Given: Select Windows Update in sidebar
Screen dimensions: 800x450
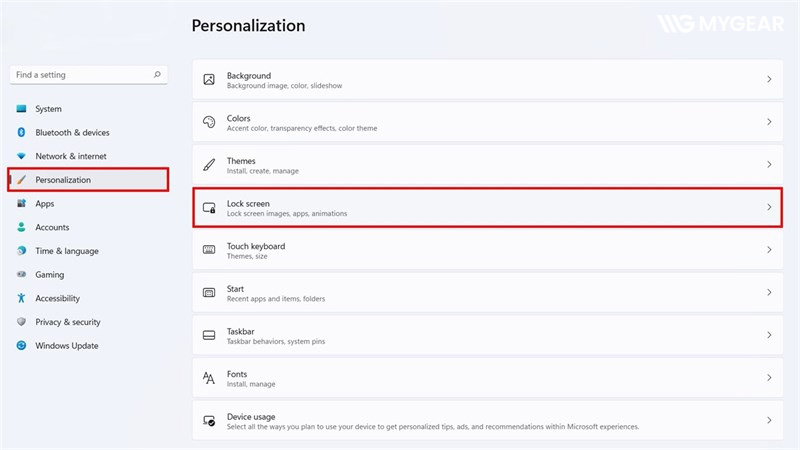Looking at the screenshot, I should 66,346.
